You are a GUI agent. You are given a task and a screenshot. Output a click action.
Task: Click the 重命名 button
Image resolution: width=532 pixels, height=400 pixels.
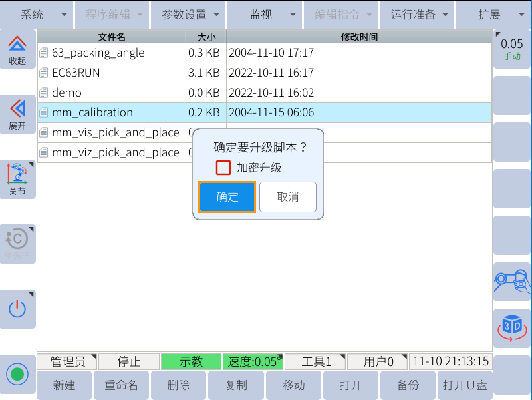coord(121,385)
